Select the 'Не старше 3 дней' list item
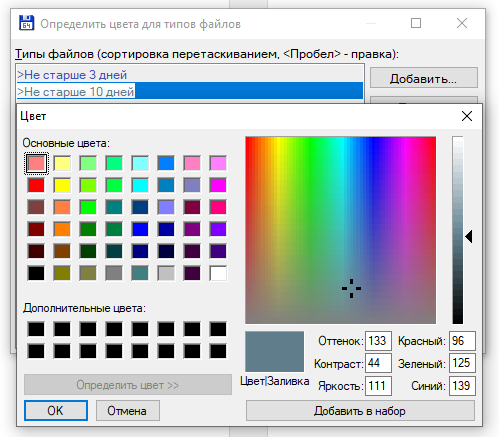The width and height of the screenshot is (499, 437). (190, 74)
